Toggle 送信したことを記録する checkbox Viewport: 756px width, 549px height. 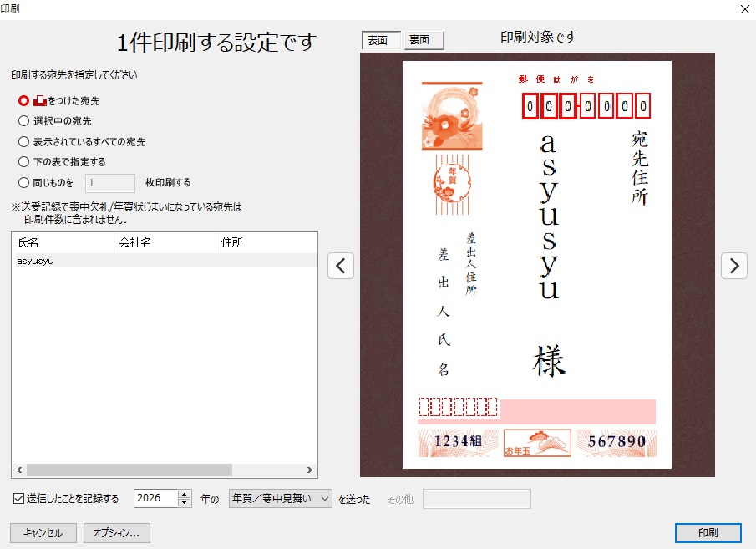18,499
